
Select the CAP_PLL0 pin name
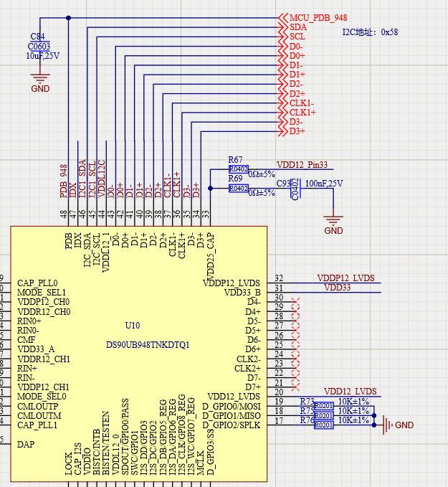[x=37, y=283]
